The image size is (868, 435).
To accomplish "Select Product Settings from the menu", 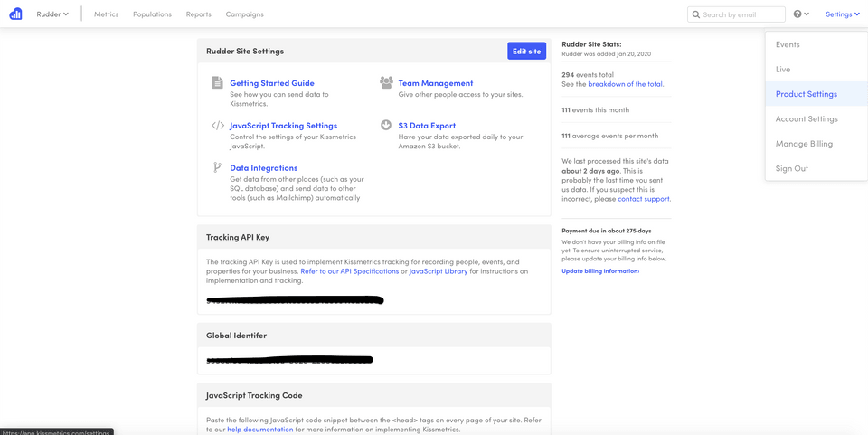I will pos(806,94).
